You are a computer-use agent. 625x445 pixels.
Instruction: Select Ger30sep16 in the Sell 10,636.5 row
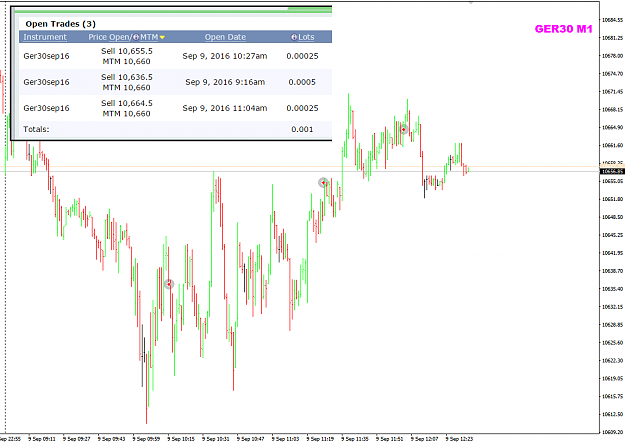[x=46, y=82]
